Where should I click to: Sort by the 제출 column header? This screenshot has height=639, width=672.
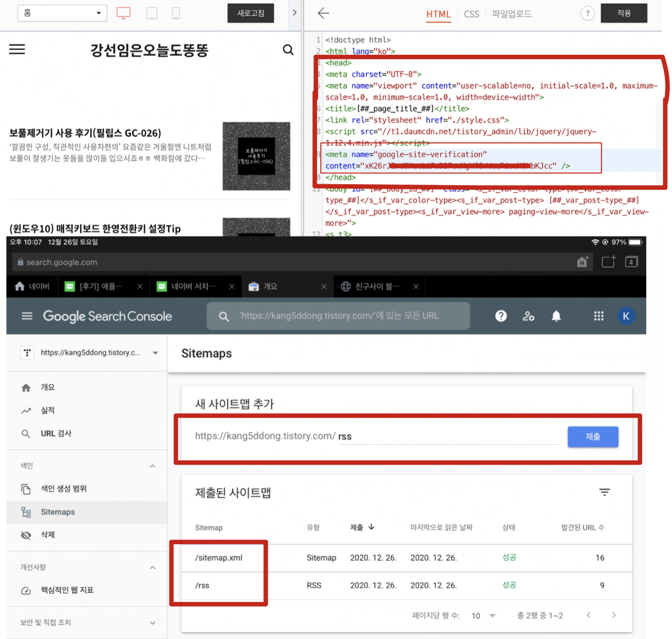pyautogui.click(x=362, y=527)
